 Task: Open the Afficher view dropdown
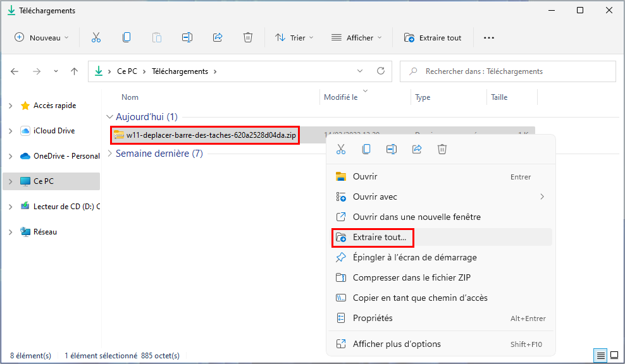356,37
